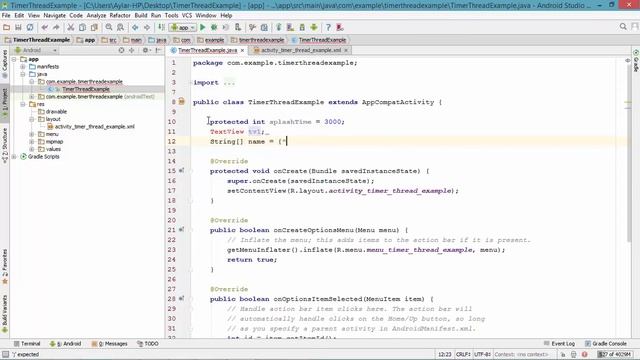Open the File menu
The width and height of the screenshot is (640, 360).
tap(6, 16)
